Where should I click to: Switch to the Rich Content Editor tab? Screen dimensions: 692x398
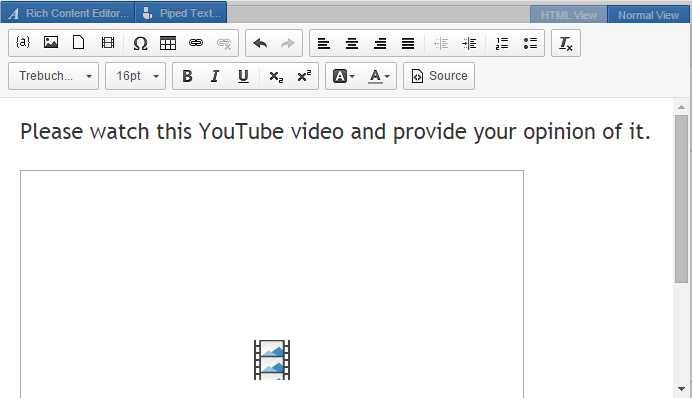pos(68,13)
